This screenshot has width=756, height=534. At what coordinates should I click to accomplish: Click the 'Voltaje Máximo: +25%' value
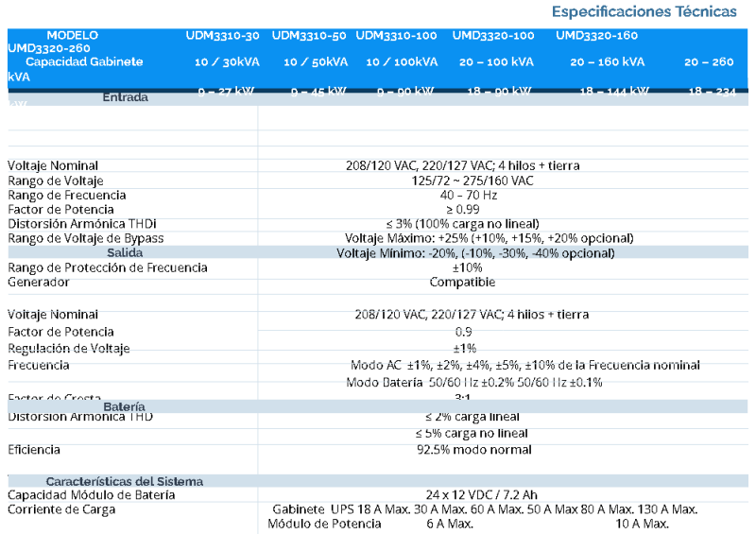pos(489,239)
